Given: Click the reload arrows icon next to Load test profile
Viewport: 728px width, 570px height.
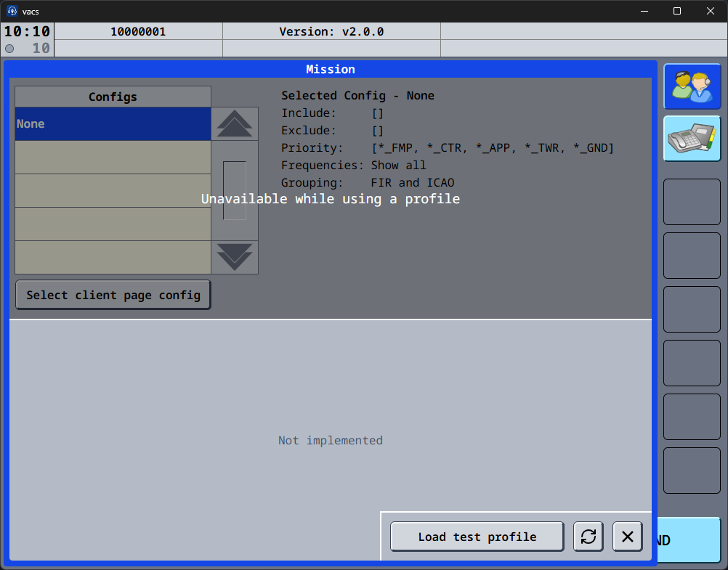Looking at the screenshot, I should click(589, 537).
